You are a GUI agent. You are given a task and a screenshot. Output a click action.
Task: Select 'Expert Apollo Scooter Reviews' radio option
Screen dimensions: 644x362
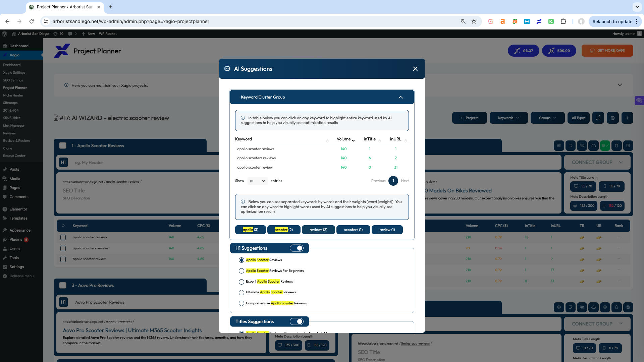coord(241,282)
